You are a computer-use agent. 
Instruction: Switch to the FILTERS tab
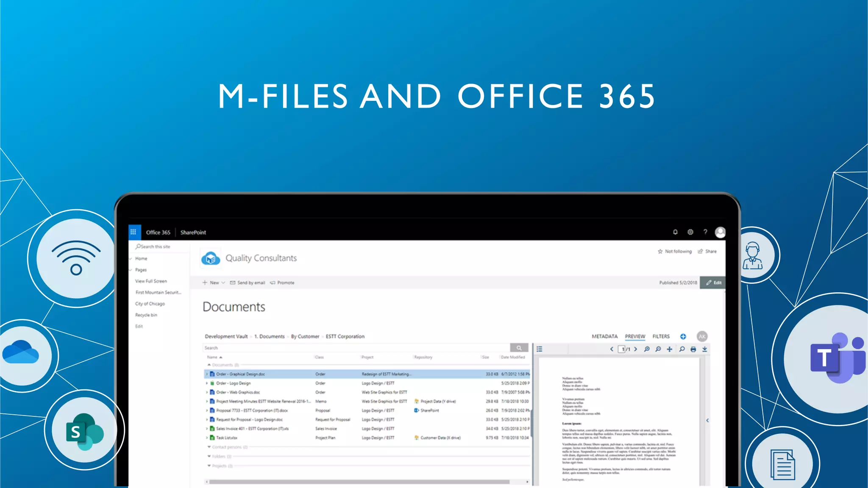click(x=661, y=336)
